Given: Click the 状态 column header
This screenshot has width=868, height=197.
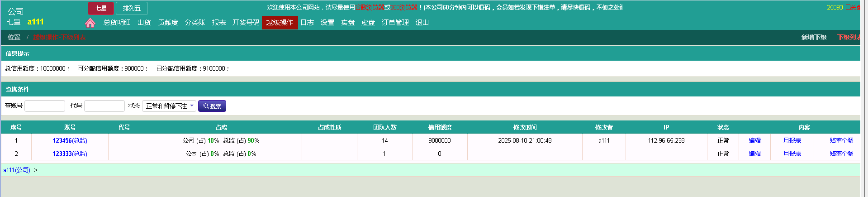Looking at the screenshot, I should (x=723, y=127).
